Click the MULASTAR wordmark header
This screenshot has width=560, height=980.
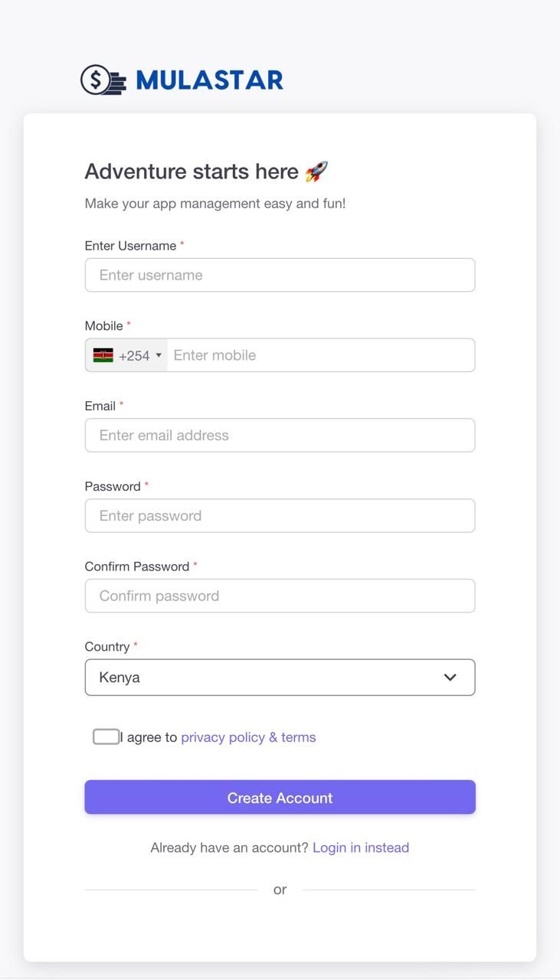coord(208,79)
